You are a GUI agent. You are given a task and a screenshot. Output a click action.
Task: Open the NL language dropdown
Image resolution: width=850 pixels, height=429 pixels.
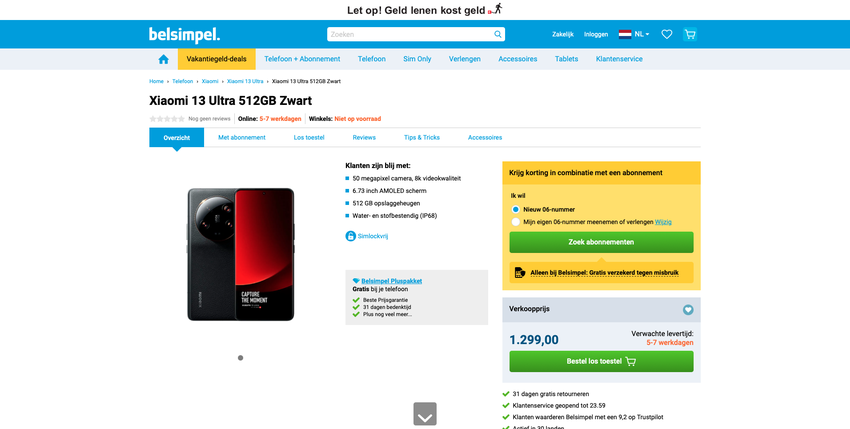(634, 34)
